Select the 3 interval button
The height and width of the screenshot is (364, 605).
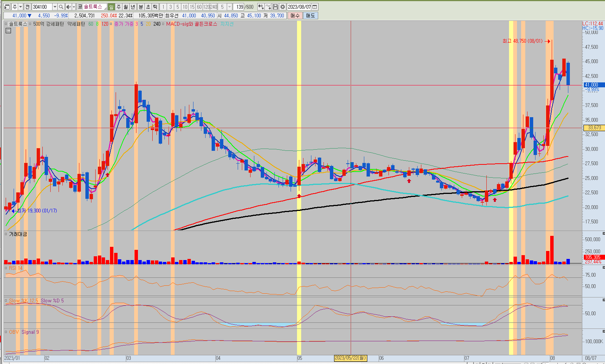click(x=170, y=7)
